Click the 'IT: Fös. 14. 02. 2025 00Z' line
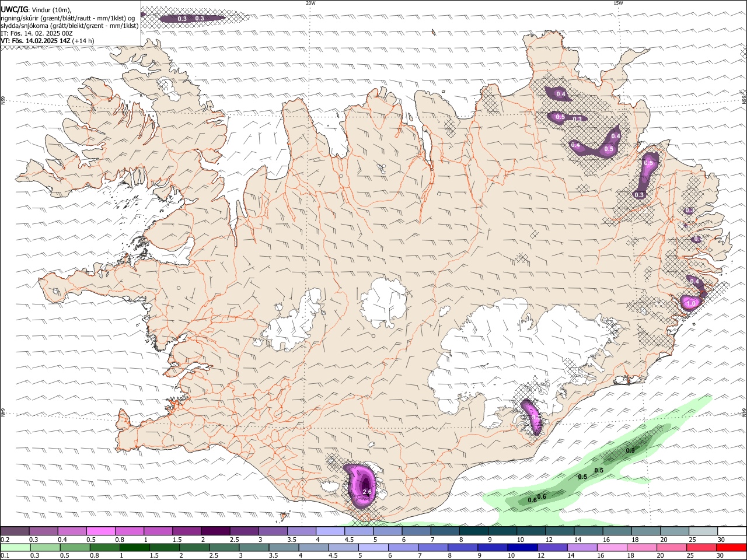 point(37,33)
